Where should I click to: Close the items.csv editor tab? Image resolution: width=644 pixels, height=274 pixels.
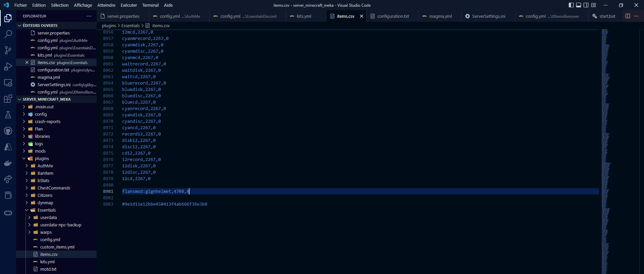click(x=362, y=16)
